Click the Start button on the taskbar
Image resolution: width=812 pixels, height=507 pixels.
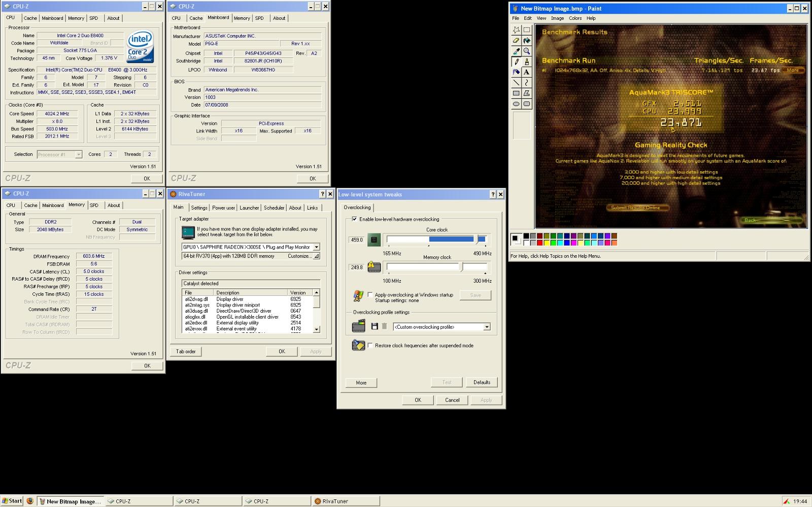(12, 501)
